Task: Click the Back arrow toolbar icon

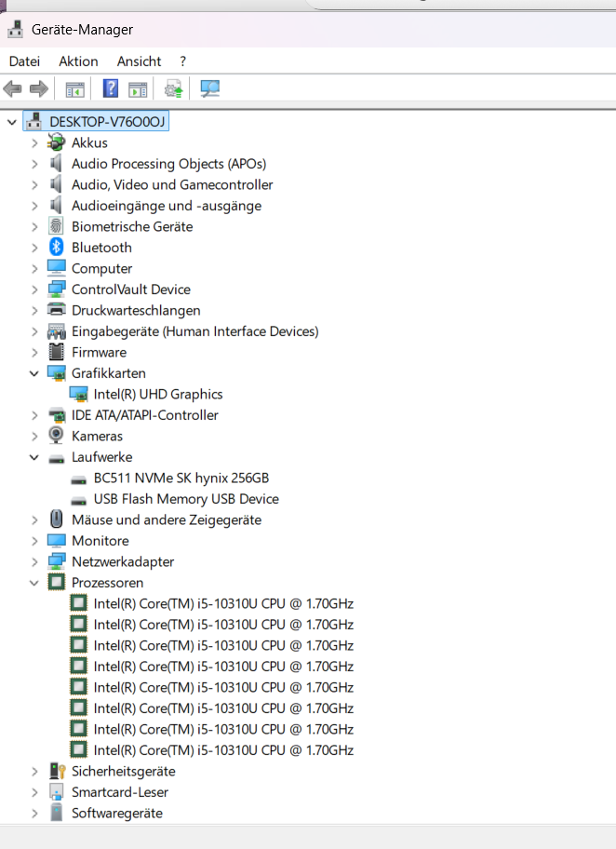Action: coord(12,88)
